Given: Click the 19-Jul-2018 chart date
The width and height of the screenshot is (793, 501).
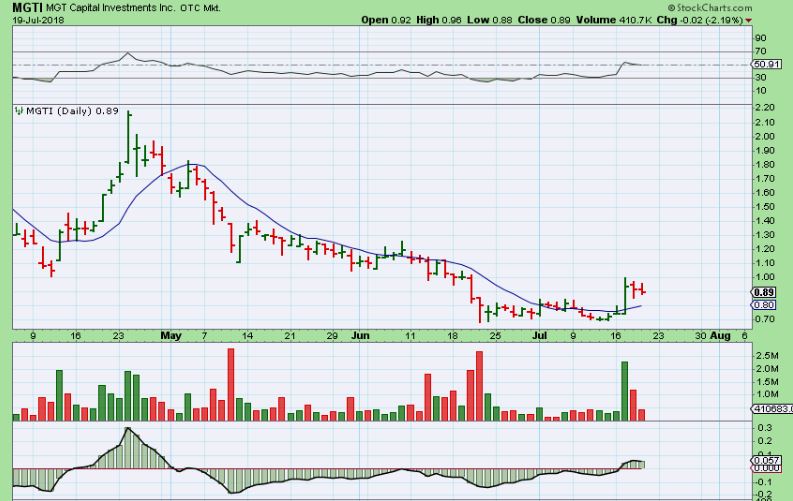Looking at the screenshot, I should coord(38,20).
